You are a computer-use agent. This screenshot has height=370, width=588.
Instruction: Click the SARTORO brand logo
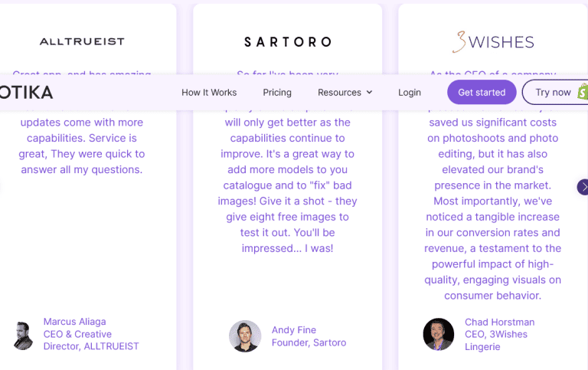tap(287, 41)
